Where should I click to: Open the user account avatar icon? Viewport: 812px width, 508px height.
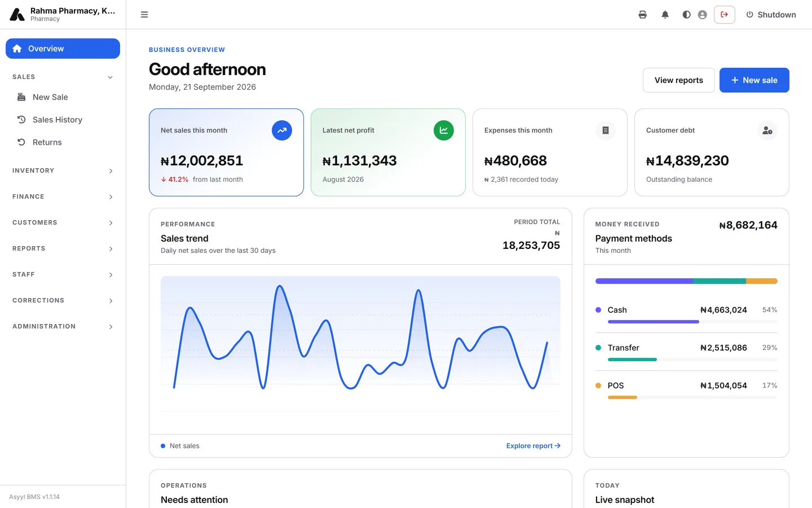[x=702, y=15]
